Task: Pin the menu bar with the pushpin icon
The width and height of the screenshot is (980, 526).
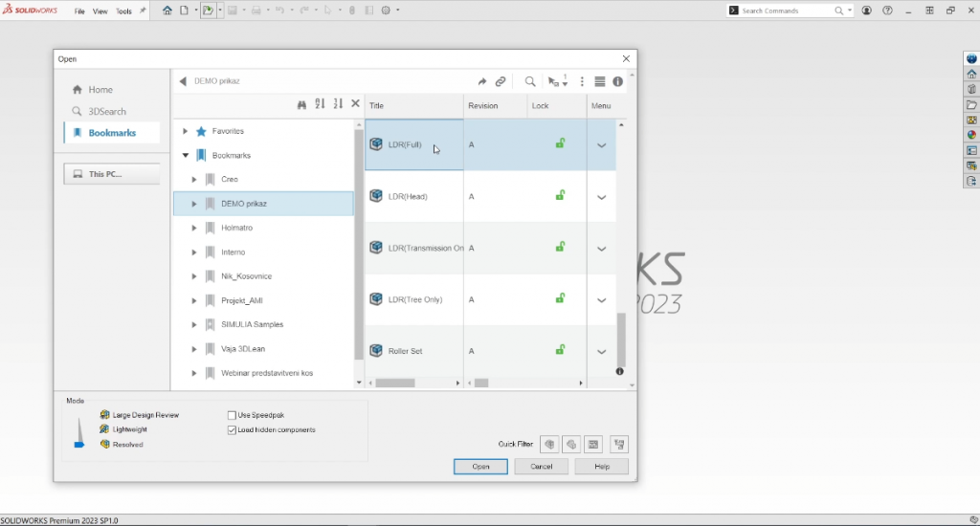Action: tap(143, 11)
